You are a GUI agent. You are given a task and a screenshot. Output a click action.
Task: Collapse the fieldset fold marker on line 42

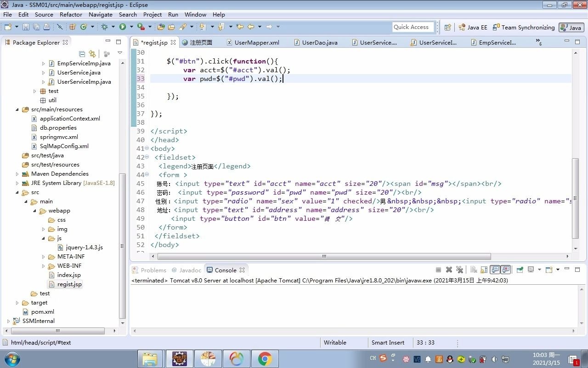point(147,157)
